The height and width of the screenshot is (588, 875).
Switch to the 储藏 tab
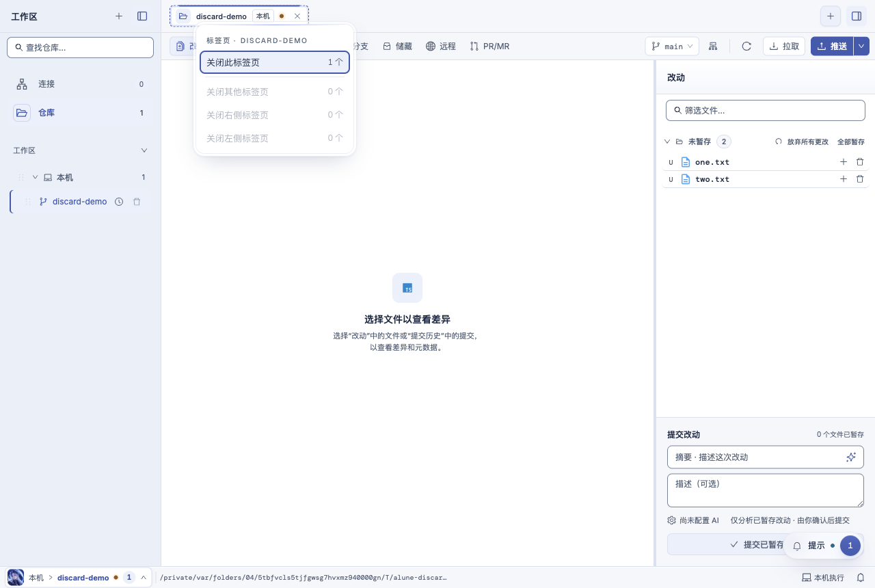pyautogui.click(x=397, y=46)
